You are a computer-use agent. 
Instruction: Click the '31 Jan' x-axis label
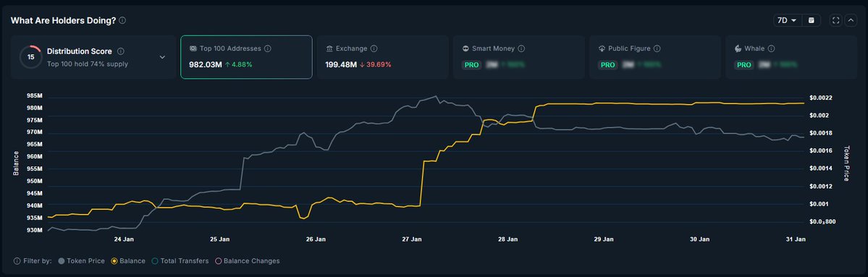(796, 239)
